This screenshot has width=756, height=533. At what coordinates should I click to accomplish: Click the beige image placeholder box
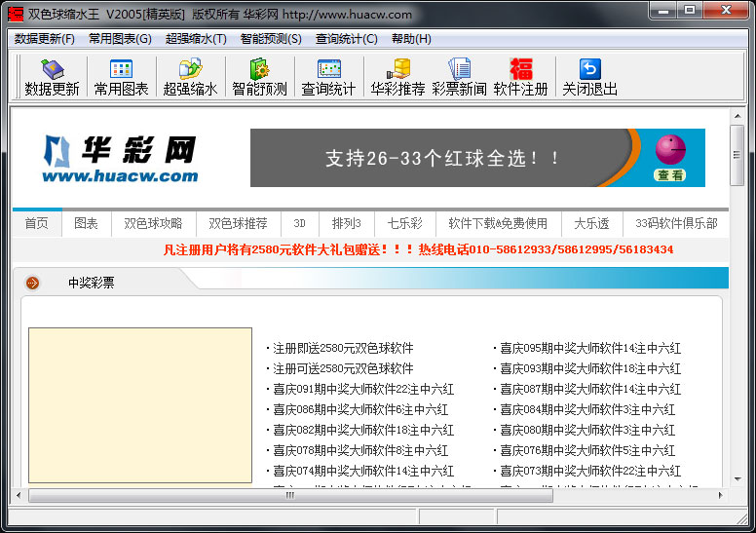(x=140, y=405)
